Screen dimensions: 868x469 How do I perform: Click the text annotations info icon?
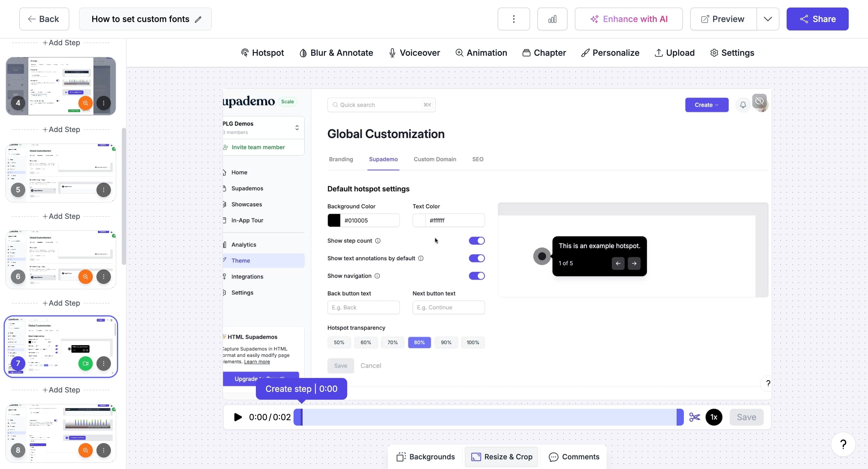point(421,258)
